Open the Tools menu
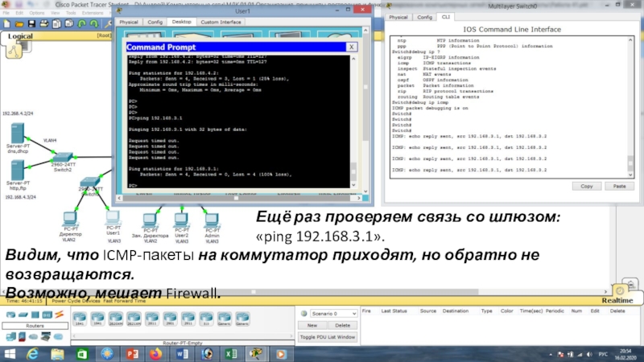644x362 pixels. click(x=71, y=13)
